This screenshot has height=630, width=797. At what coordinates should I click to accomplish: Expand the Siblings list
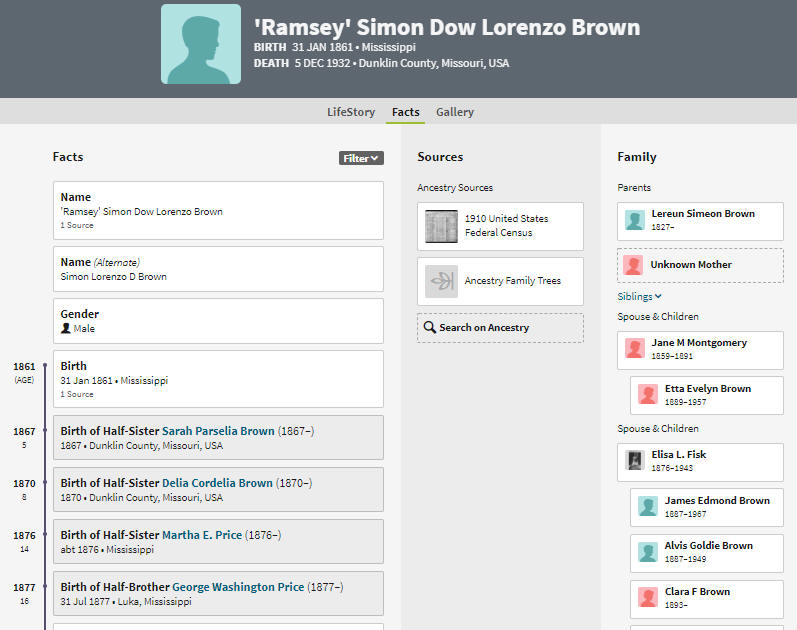(x=639, y=296)
